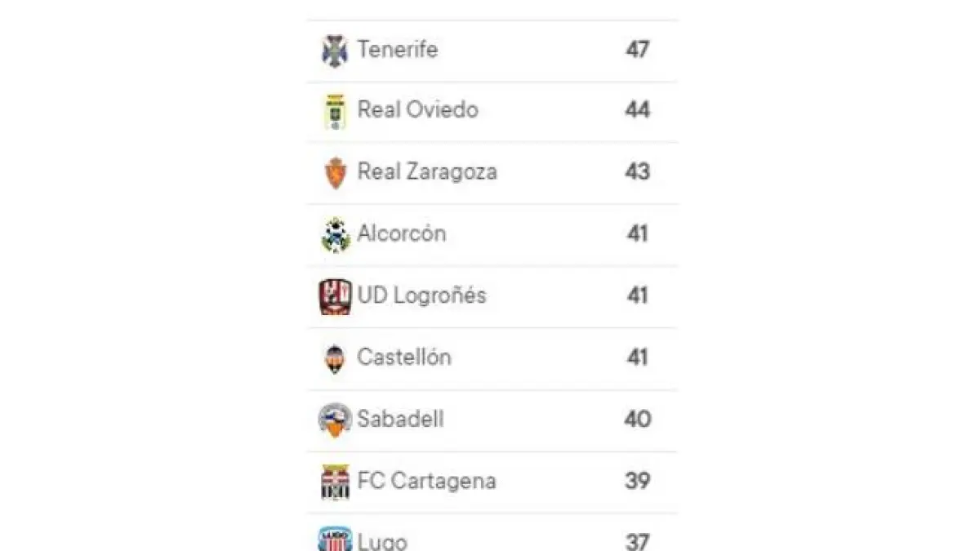The height and width of the screenshot is (551, 980).
Task: Click Tenerife's 47 points value
Action: tap(638, 50)
